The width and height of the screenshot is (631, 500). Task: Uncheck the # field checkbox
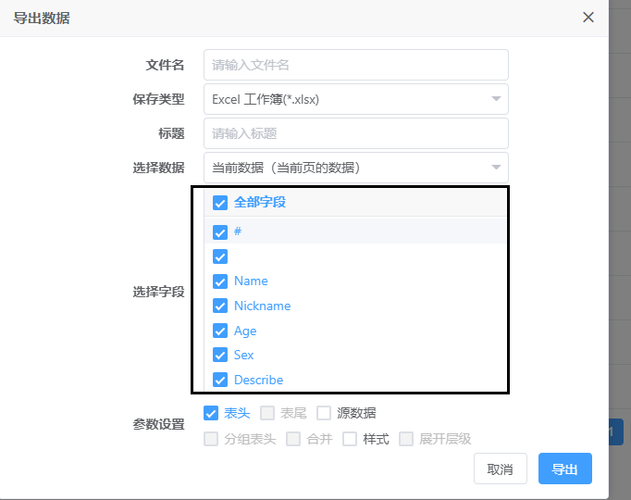tap(220, 232)
